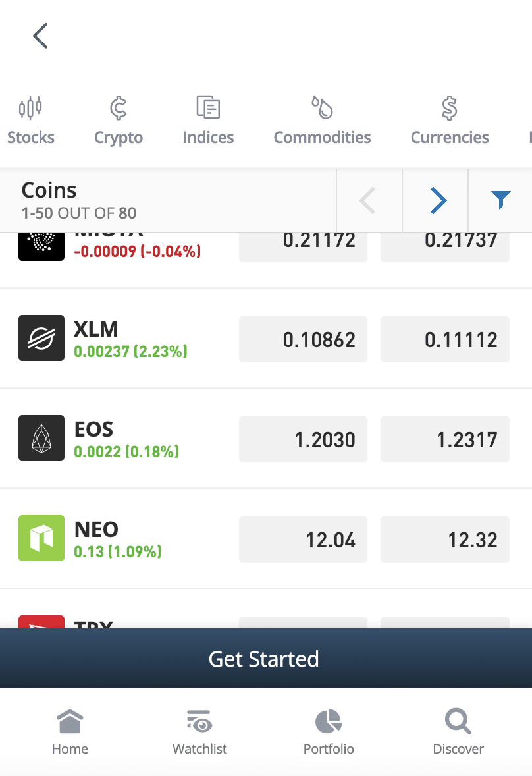Click the EOS coin logo
532x776 pixels.
[x=41, y=438]
